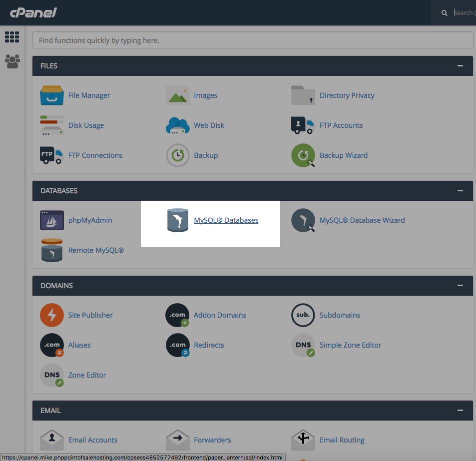Click the phpMyAdmin sailboat icon
The image size is (476, 461).
(52, 220)
